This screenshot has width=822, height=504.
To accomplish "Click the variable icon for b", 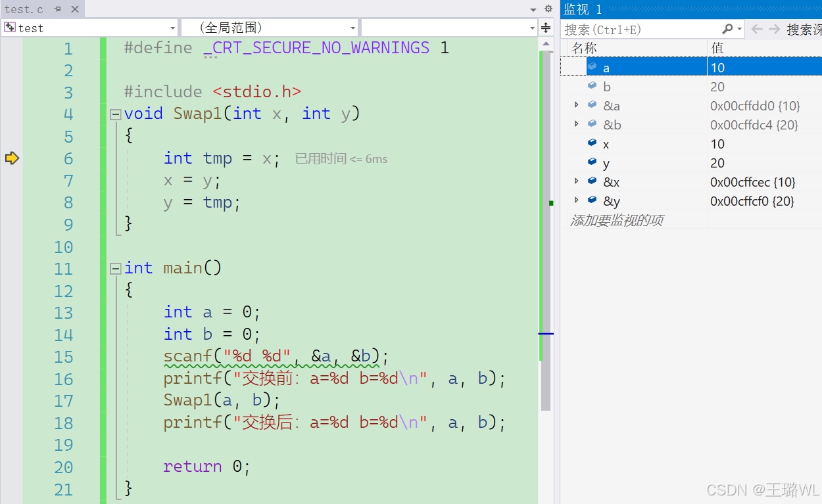I will 592,85.
